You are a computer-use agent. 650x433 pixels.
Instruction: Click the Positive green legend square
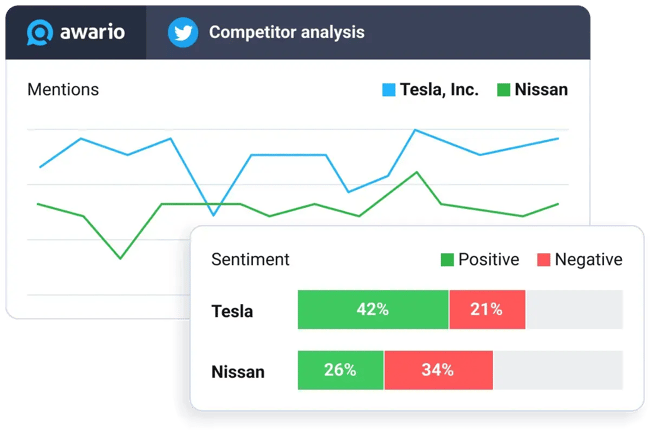447,260
